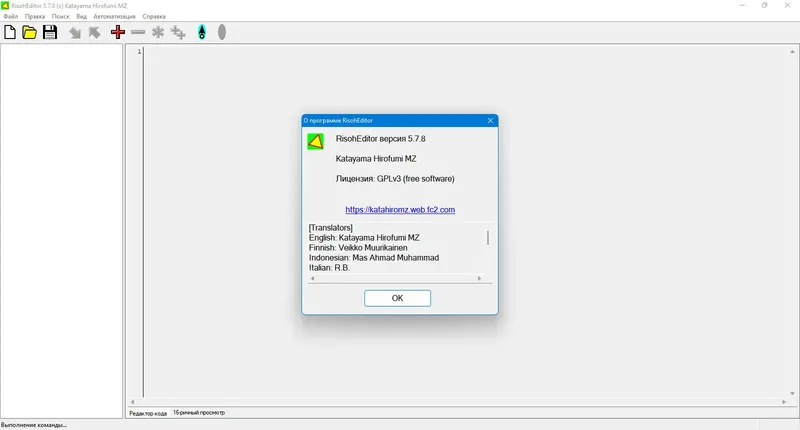800x430 pixels.
Task: Click the 'English: Katayama Hirofumi MZ' line
Action: pos(364,238)
